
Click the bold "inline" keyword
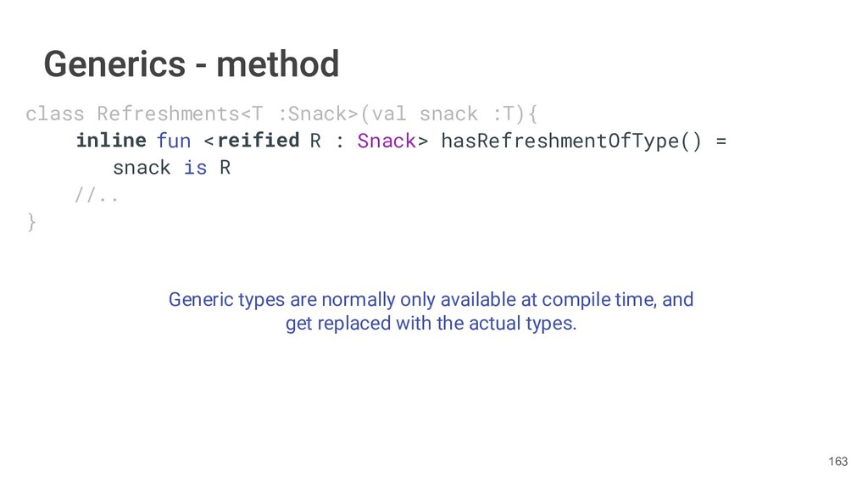111,140
